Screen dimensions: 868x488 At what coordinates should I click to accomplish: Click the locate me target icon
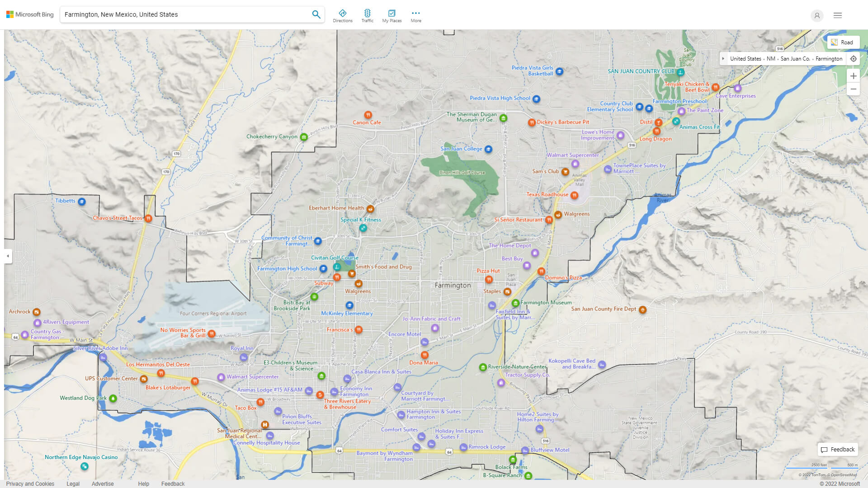(854, 59)
